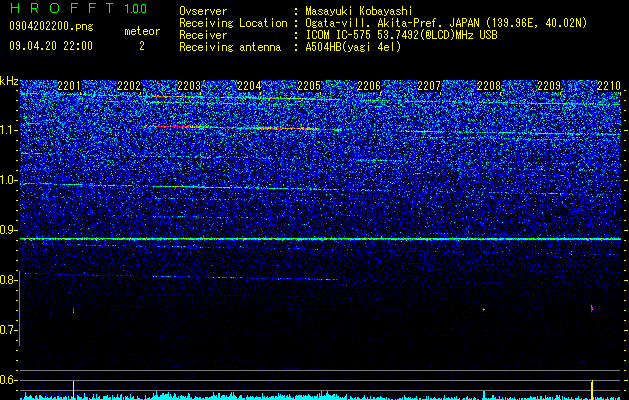Click the file name 0904202200.png

(51, 27)
